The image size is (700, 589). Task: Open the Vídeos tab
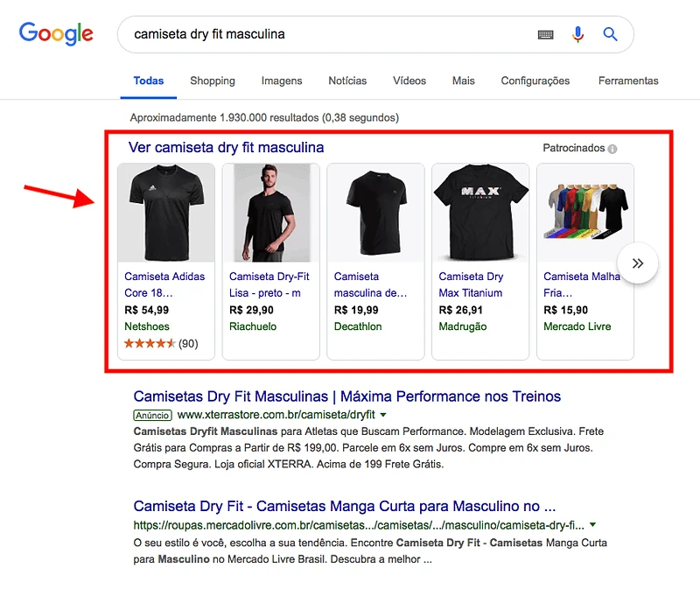click(x=409, y=81)
